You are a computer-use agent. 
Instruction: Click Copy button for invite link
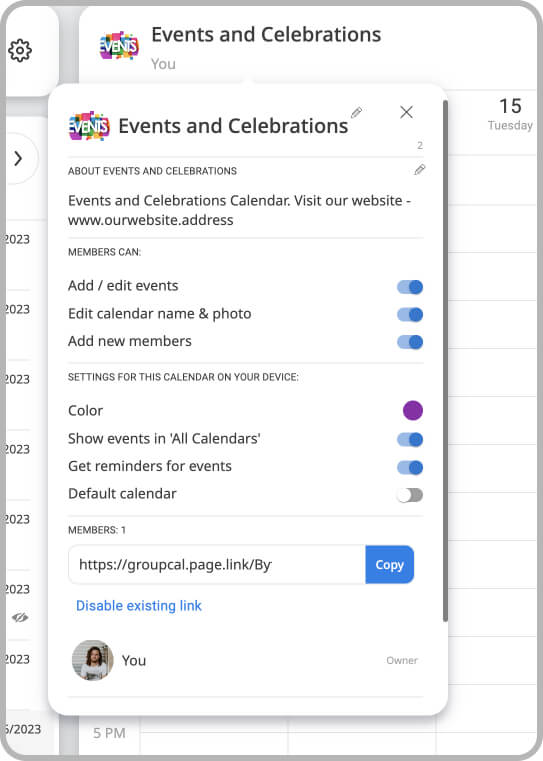click(390, 564)
